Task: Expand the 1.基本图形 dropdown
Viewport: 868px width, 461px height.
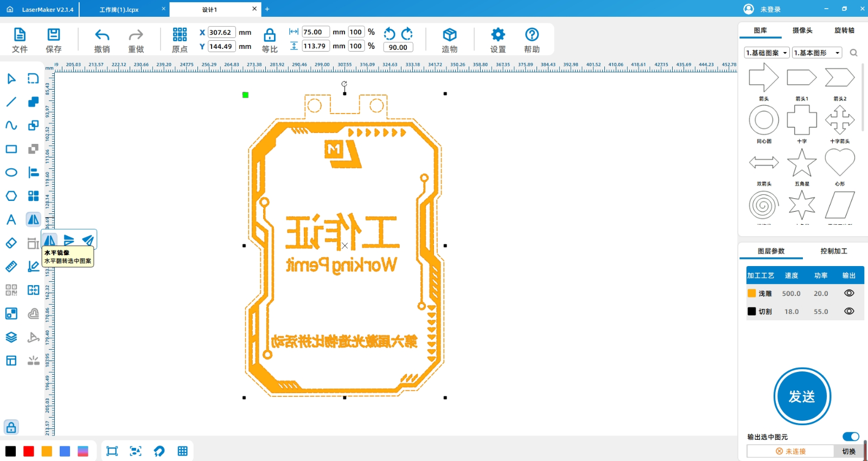Action: (817, 53)
